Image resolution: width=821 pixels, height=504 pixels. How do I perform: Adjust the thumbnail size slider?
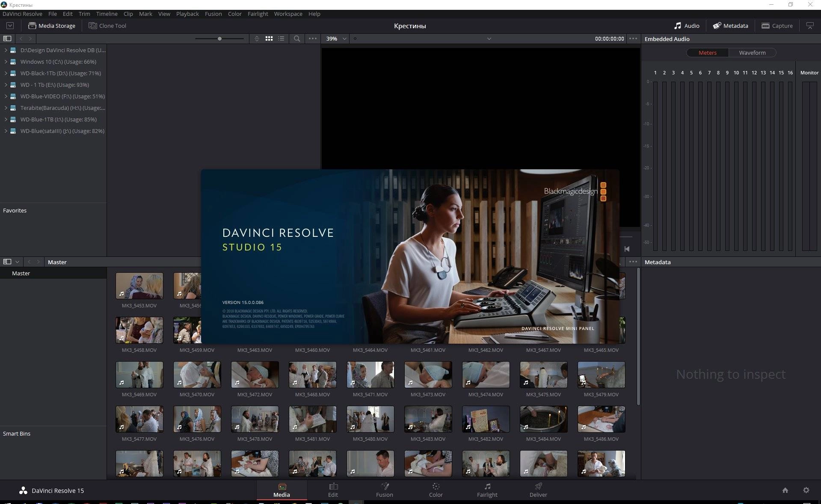(x=219, y=38)
